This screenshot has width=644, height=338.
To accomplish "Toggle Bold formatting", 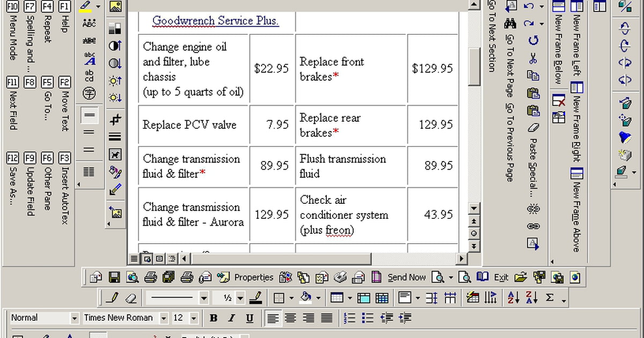I will pos(214,318).
